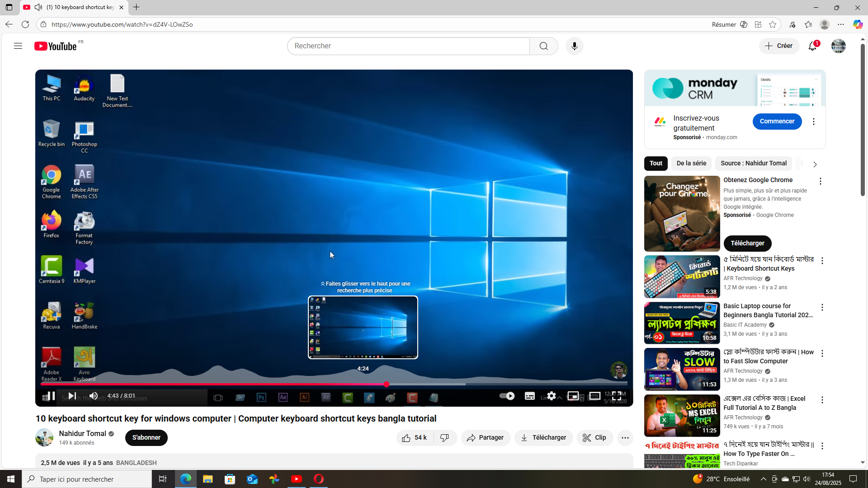The height and width of the screenshot is (488, 868).
Task: Open the YouTube guide hamburger menu
Action: 18,46
